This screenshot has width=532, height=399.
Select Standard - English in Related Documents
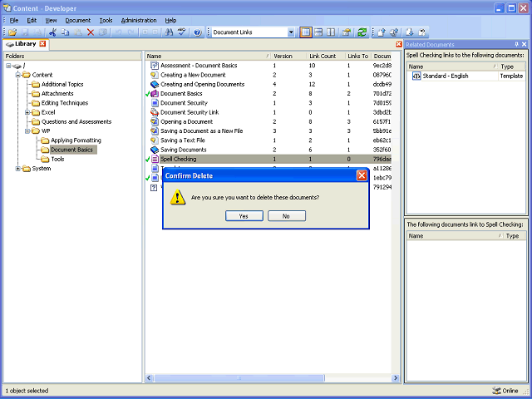tap(466, 76)
